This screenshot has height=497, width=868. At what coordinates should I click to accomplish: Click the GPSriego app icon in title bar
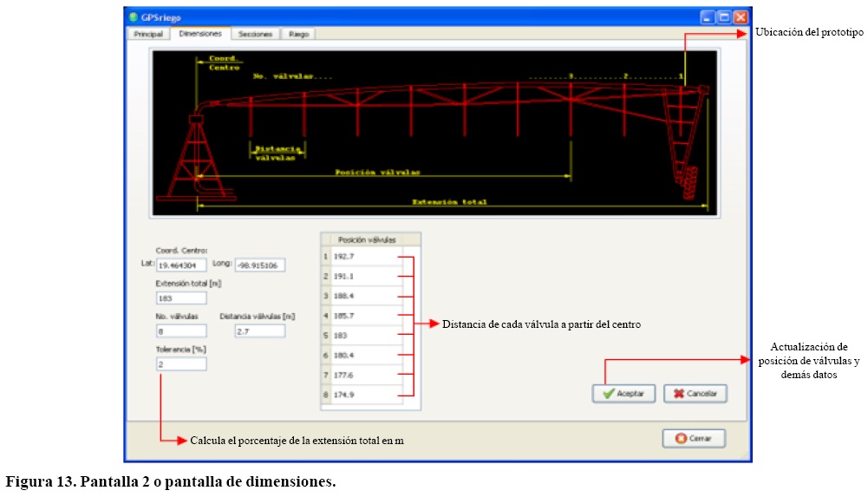coord(134,16)
